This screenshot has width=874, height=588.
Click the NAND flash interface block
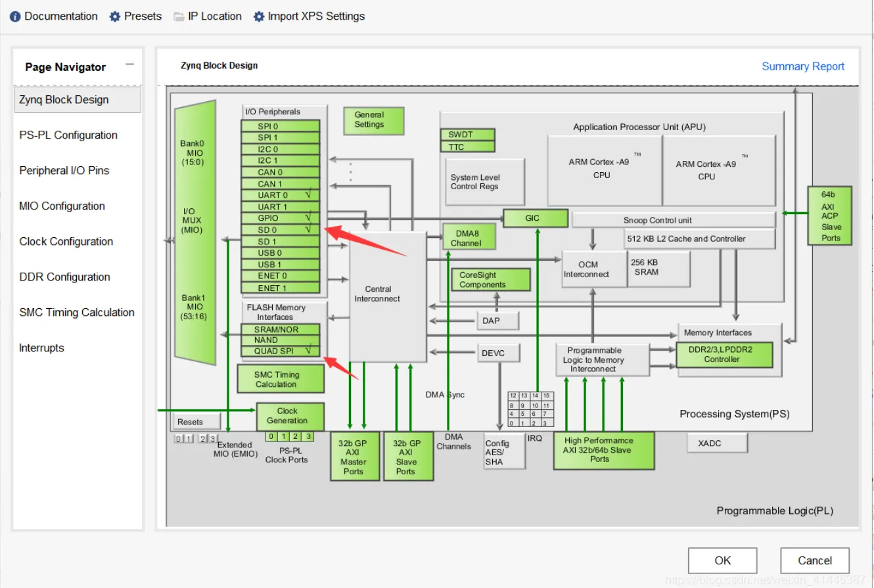[x=281, y=340]
